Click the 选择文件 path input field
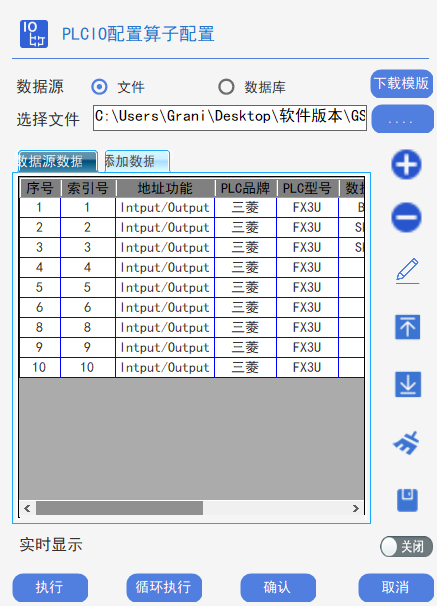Viewport: 437px width, 606px height. [230, 117]
